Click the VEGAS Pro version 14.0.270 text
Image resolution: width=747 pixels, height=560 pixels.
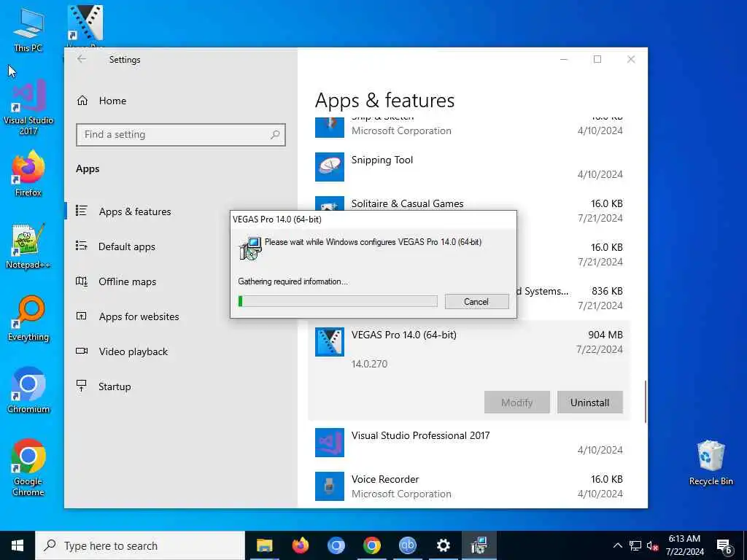point(369,364)
